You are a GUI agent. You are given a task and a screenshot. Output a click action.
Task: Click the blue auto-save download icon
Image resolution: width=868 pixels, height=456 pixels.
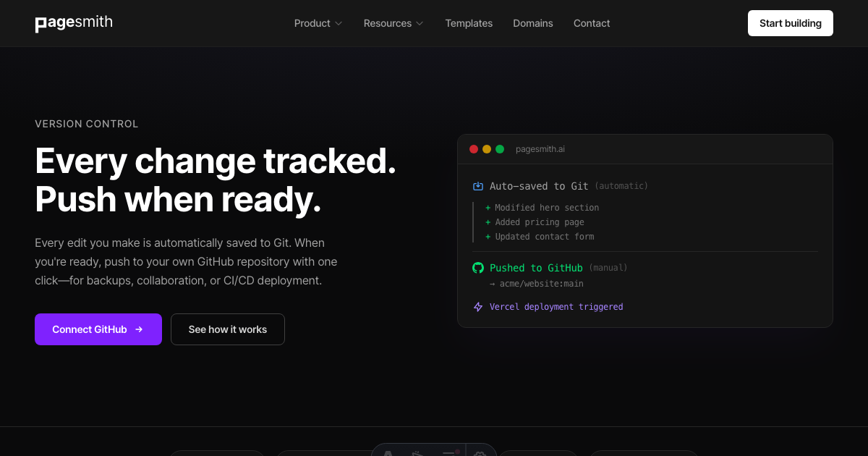(x=478, y=186)
